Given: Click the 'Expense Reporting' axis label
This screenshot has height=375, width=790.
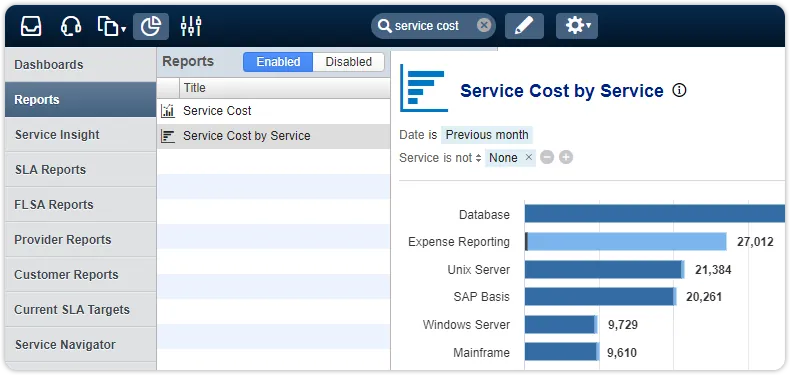Looking at the screenshot, I should pyautogui.click(x=459, y=242).
